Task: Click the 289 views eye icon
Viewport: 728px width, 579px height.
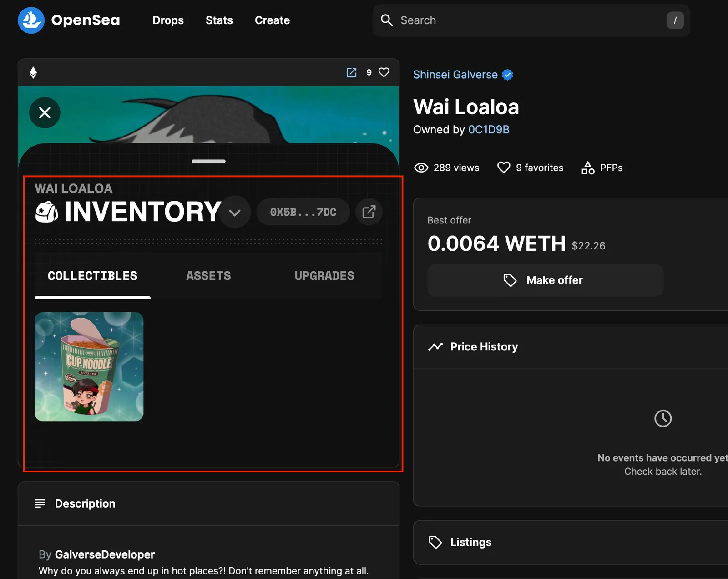Action: click(421, 168)
